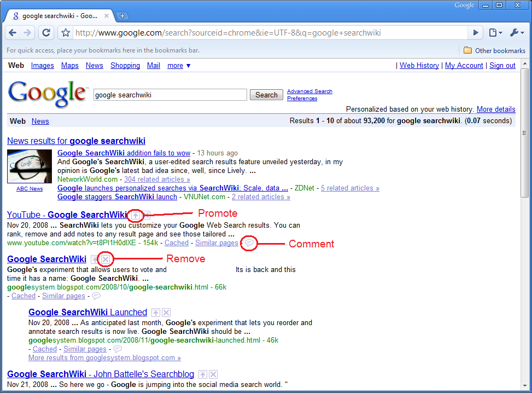532x393 pixels.
Task: Open the 'Google SearchWiki Launched' result title
Action: point(87,312)
